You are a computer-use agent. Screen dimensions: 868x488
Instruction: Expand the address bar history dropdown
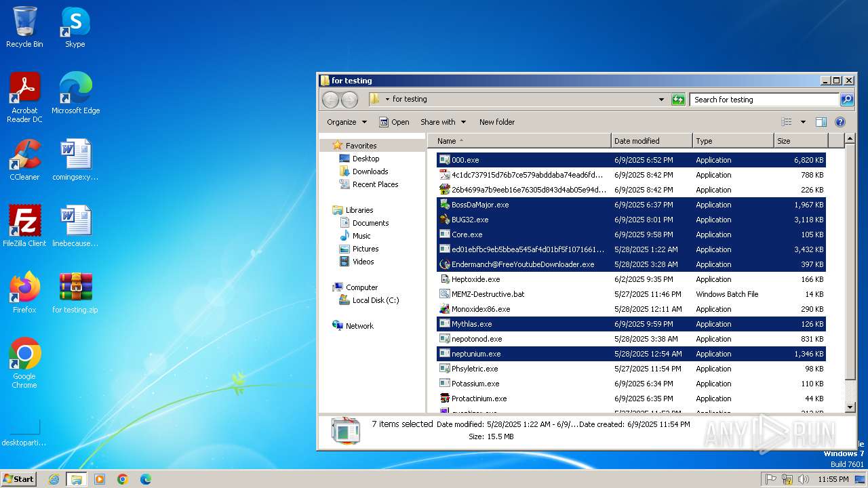(661, 100)
